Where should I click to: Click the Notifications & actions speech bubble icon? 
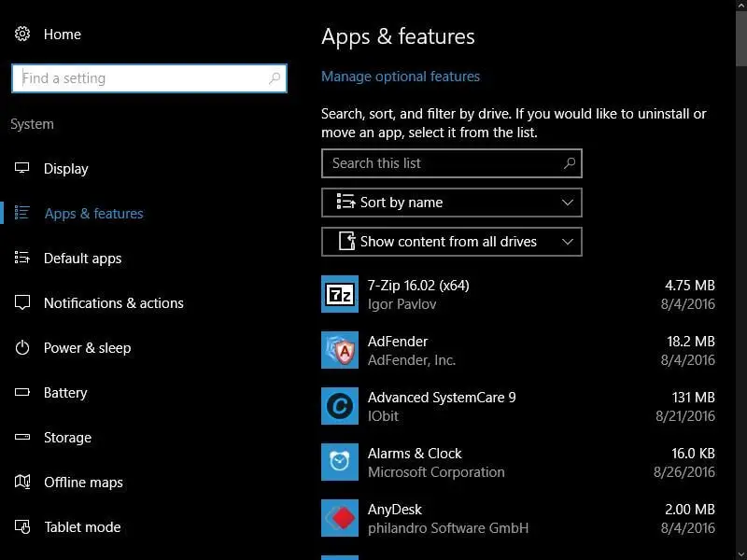click(x=21, y=302)
